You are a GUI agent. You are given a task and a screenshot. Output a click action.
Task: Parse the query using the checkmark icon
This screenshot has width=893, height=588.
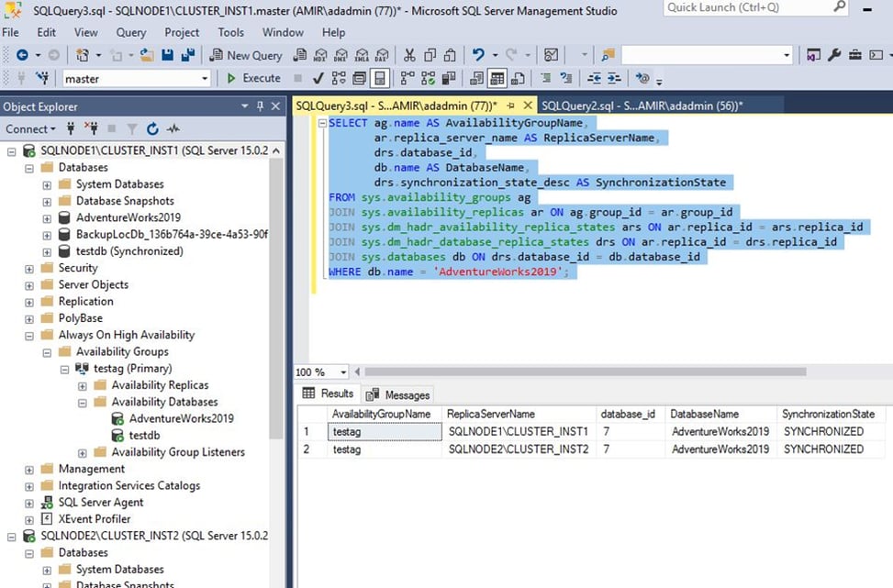(318, 78)
